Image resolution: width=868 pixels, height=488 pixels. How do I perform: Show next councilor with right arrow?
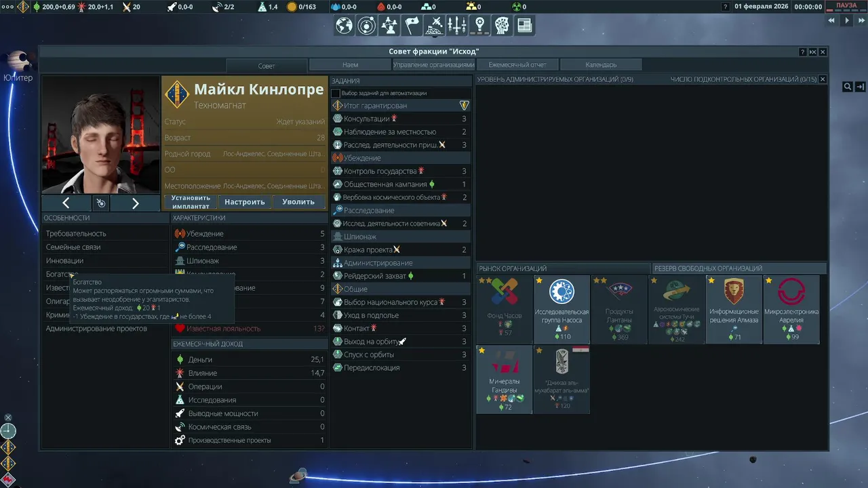[135, 203]
